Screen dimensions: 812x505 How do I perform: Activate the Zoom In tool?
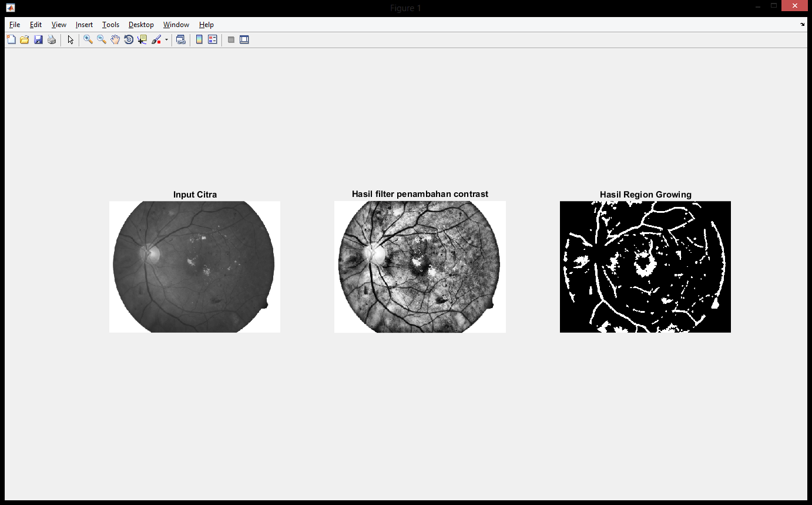[88, 40]
